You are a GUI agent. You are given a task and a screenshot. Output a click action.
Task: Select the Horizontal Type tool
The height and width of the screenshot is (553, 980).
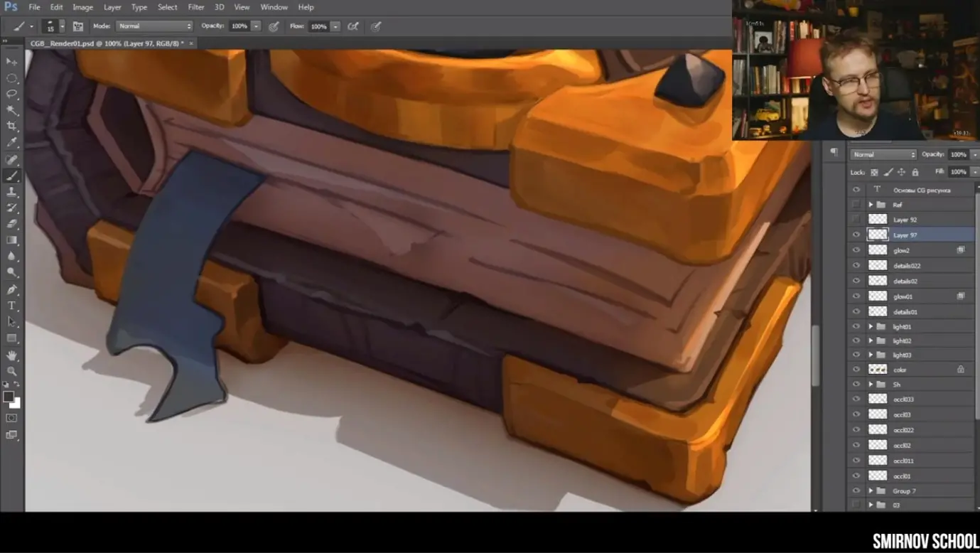[12, 306]
